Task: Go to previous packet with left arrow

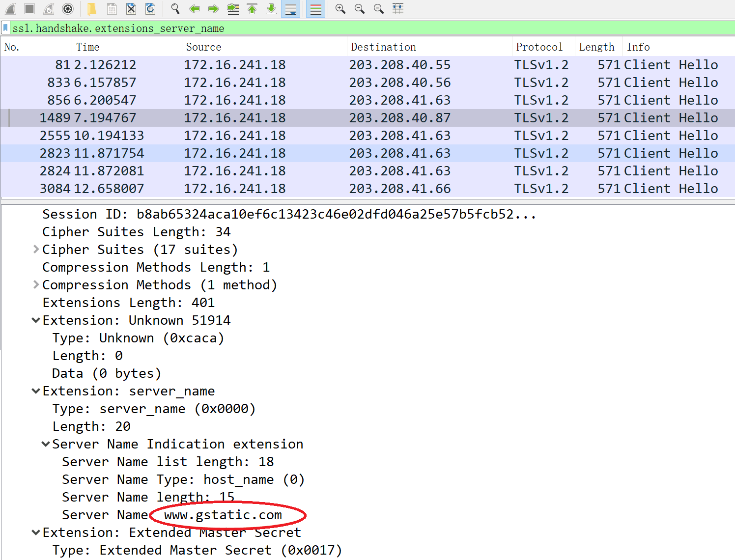Action: click(195, 9)
